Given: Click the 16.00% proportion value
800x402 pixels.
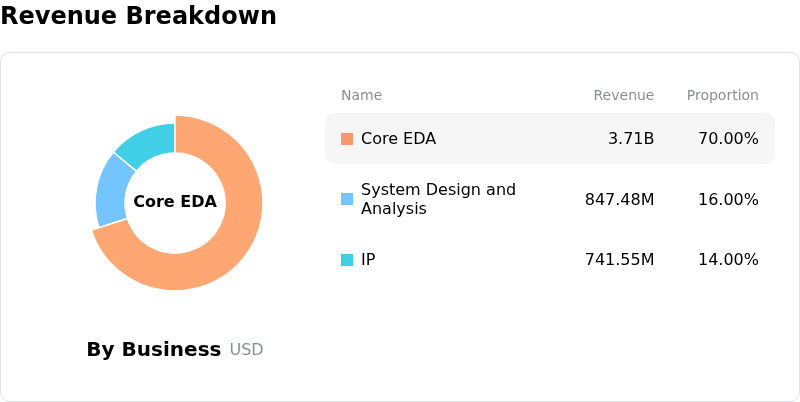Looking at the screenshot, I should tap(728, 199).
